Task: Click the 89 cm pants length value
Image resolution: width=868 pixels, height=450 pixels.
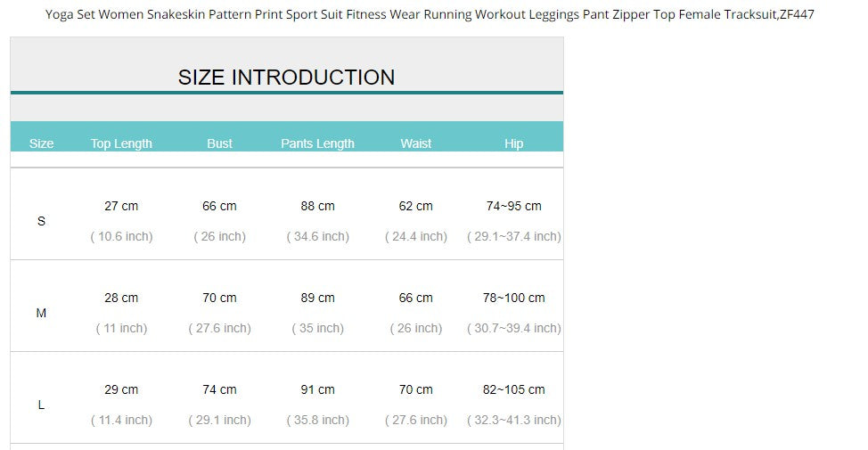Action: (317, 298)
